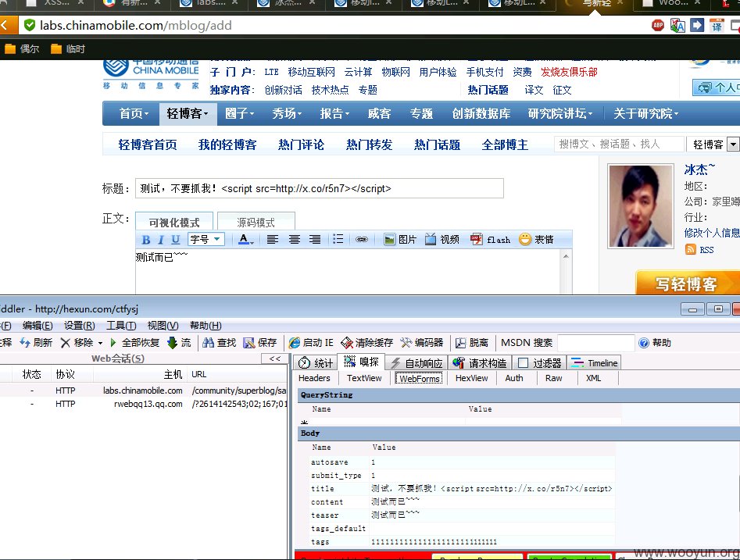The width and height of the screenshot is (740, 560).
Task: Collapse session list with << button
Action: (275, 358)
